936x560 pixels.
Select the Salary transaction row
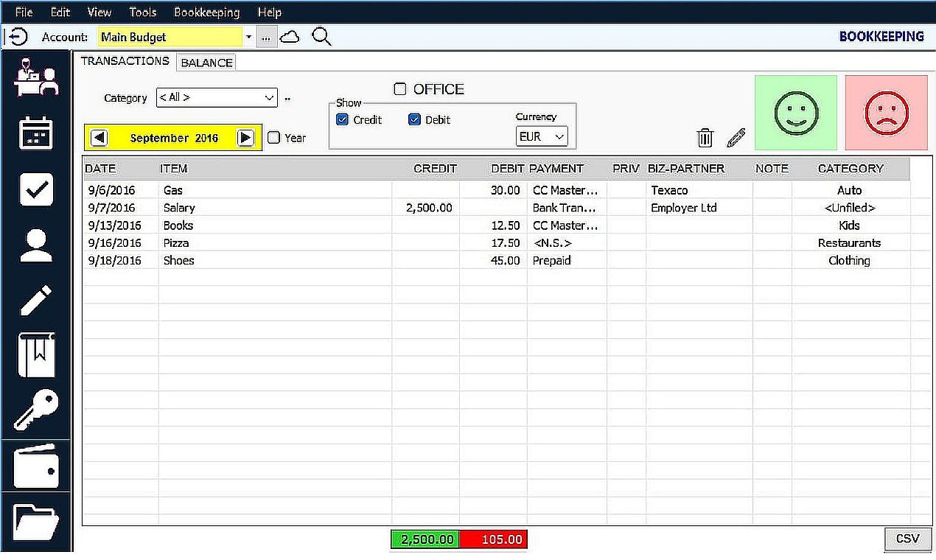(x=497, y=208)
